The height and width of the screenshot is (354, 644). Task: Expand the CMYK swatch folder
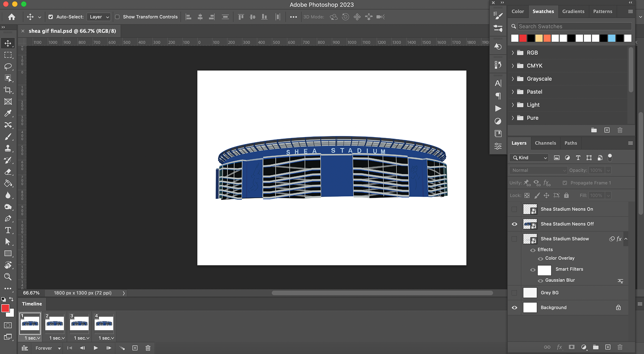[x=513, y=66]
